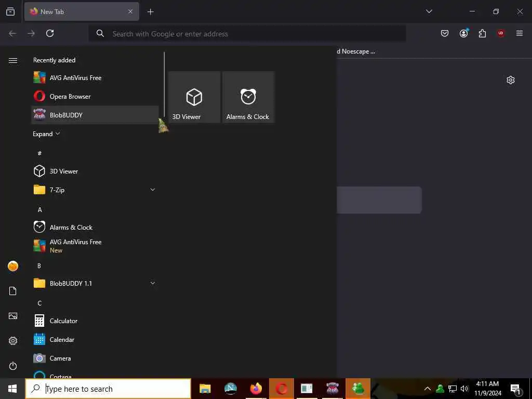This screenshot has width=532, height=399.
Task: Open 3D Viewer in the app list
Action: [x=95, y=171]
